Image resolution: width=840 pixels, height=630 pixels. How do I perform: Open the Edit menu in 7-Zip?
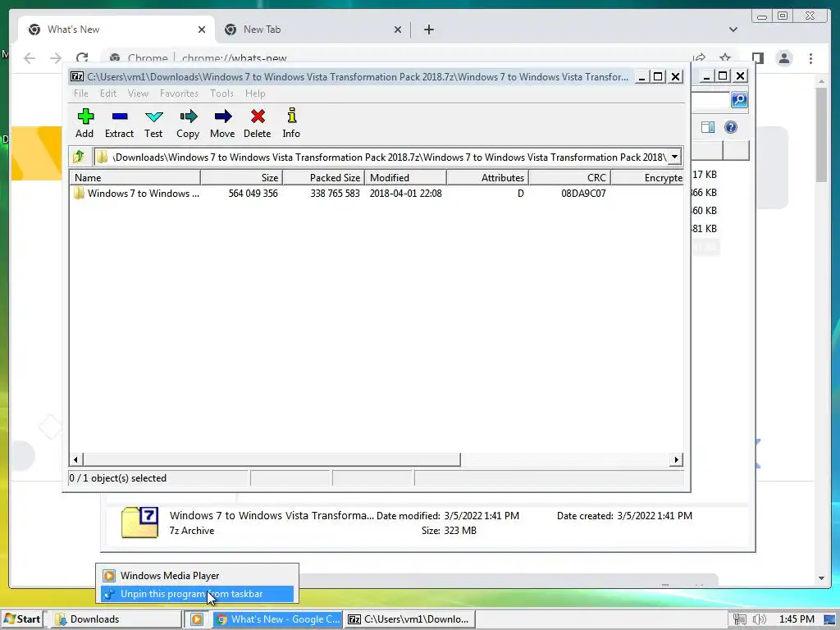pos(107,94)
